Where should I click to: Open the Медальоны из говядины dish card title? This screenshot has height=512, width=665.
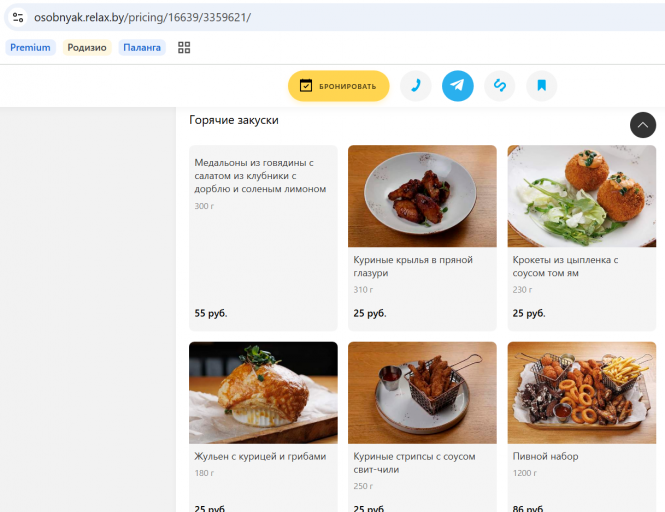pyautogui.click(x=260, y=176)
